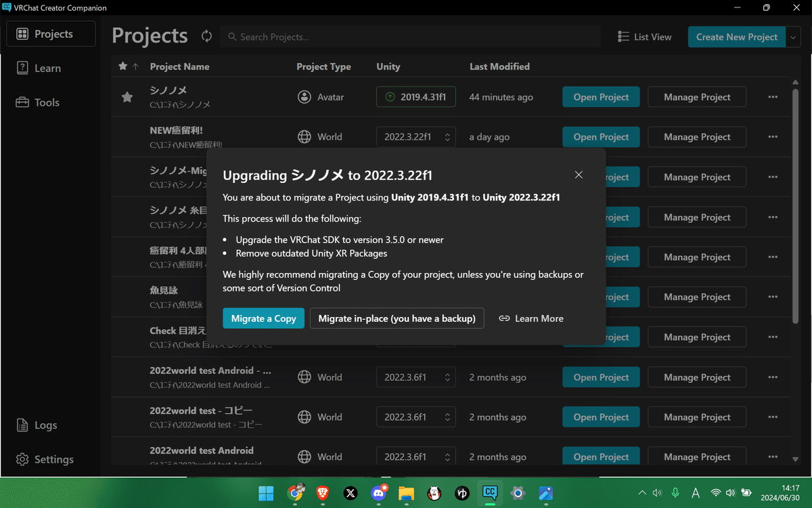Open the X app from the taskbar

coord(351,493)
